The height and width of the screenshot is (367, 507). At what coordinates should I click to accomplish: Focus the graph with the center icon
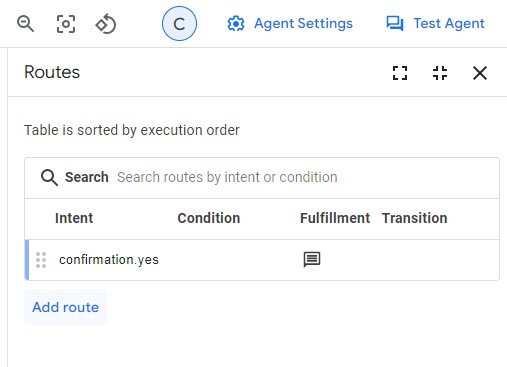point(66,24)
